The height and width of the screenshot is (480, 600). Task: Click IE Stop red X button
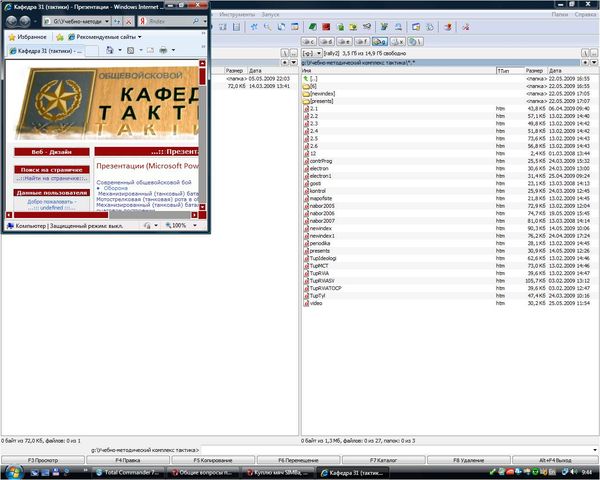tap(129, 21)
